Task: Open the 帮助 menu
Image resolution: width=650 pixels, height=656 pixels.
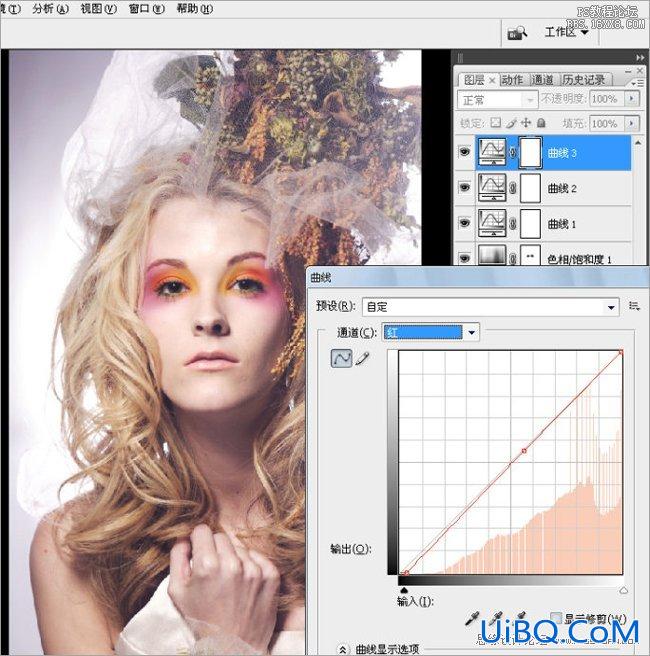Action: [194, 9]
